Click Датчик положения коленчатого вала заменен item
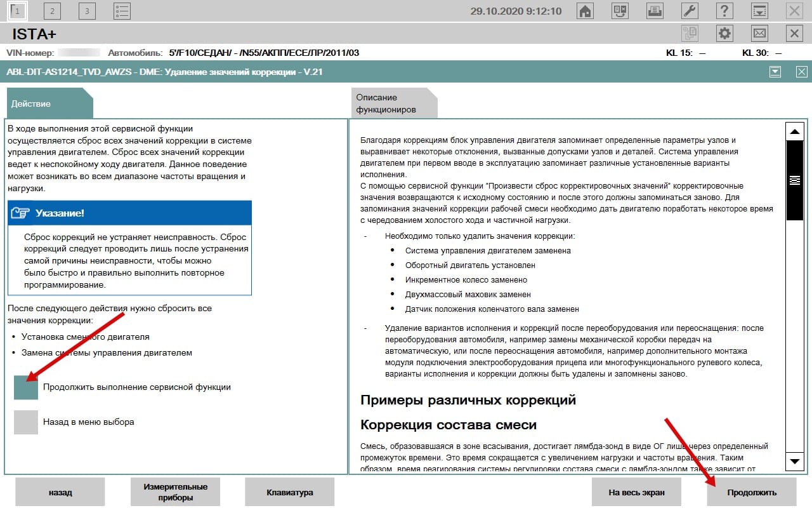 pyautogui.click(x=492, y=309)
